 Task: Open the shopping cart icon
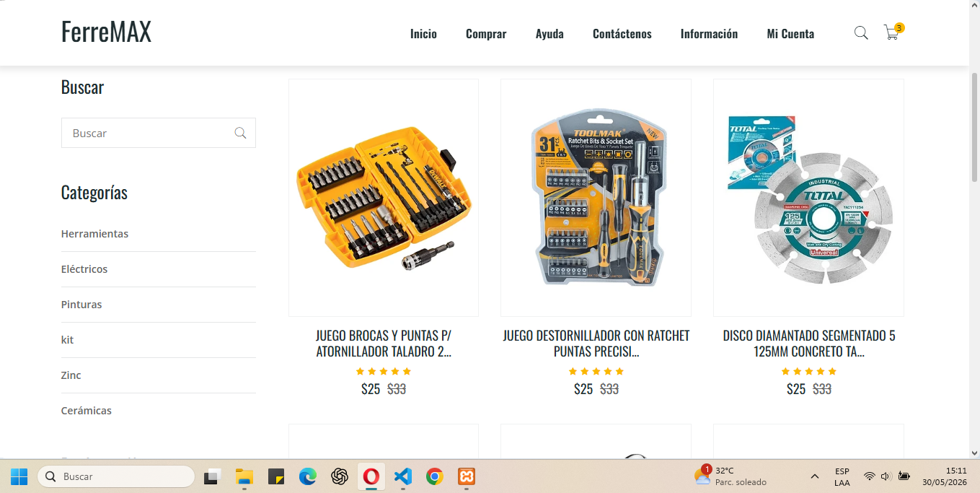pos(891,33)
